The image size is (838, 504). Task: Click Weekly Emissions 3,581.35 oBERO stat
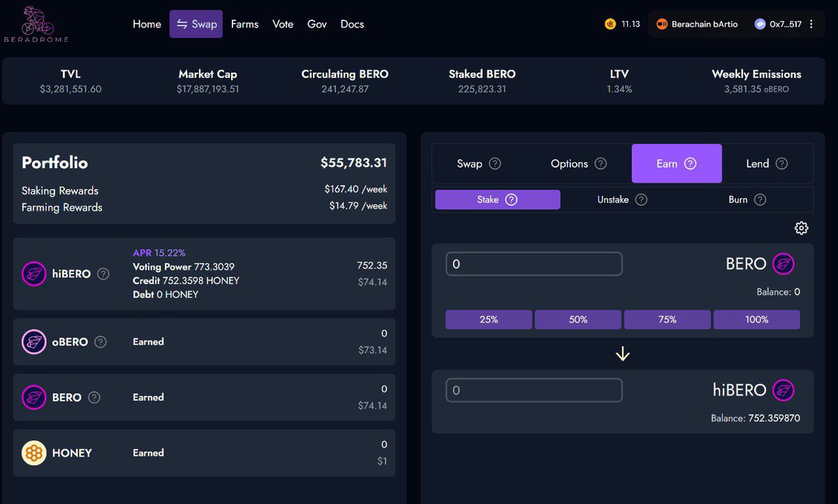tap(756, 81)
